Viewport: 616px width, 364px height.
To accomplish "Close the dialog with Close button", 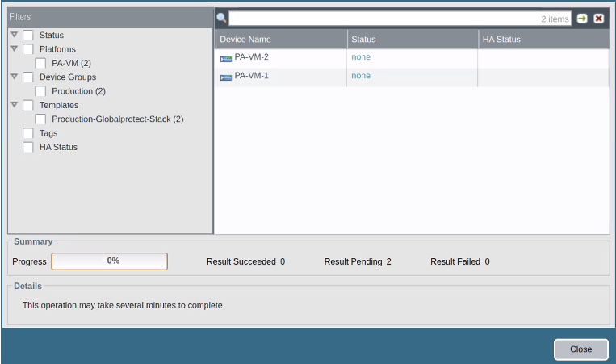I will point(581,349).
